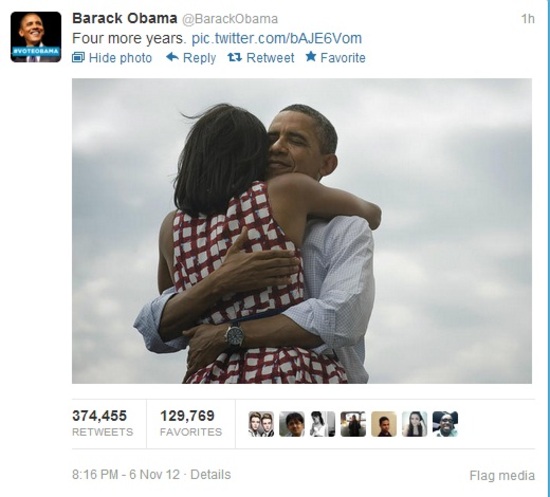Viewport: 550px width, 497px height.
Task: Open first retweeter avatar with two faces
Action: point(261,424)
